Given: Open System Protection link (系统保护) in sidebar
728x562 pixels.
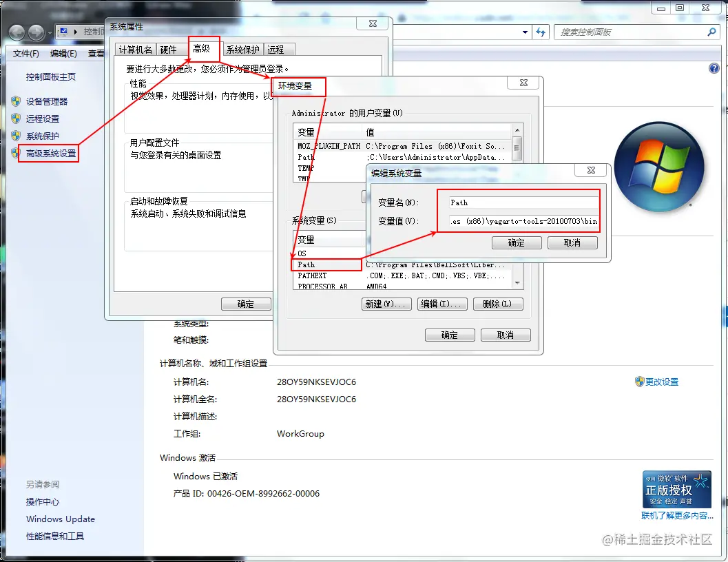Looking at the screenshot, I should click(43, 136).
